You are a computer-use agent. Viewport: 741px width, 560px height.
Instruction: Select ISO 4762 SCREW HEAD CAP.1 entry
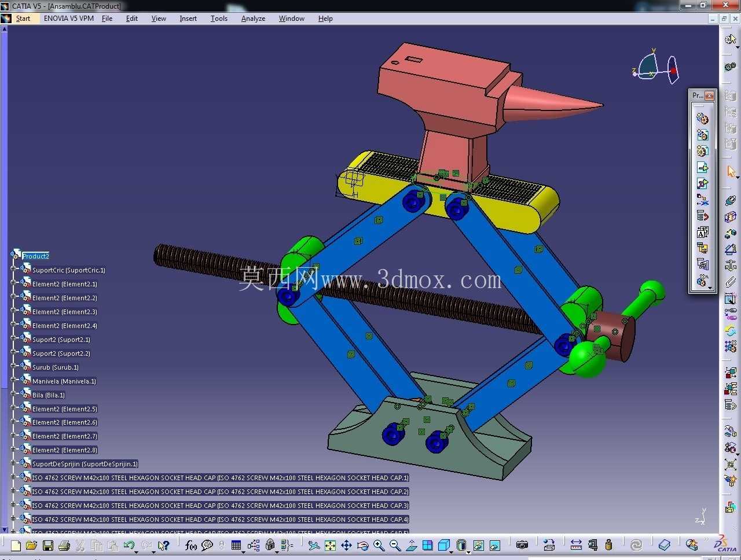click(x=220, y=478)
